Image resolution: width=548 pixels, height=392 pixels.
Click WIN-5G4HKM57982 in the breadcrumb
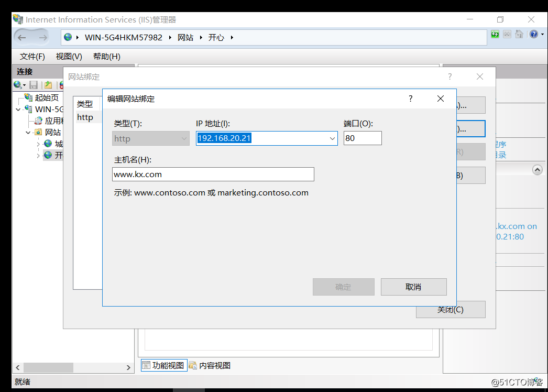[x=124, y=37]
